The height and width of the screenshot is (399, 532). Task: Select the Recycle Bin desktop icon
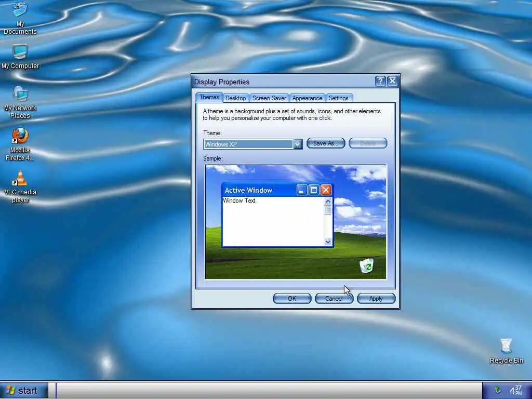(506, 351)
